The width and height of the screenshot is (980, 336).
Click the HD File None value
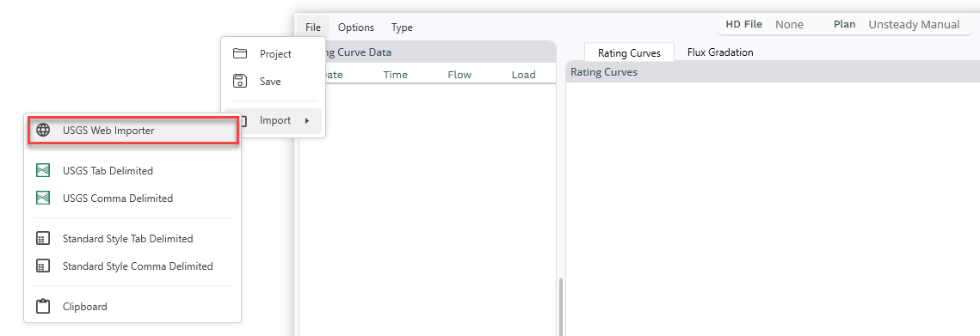[x=789, y=24]
